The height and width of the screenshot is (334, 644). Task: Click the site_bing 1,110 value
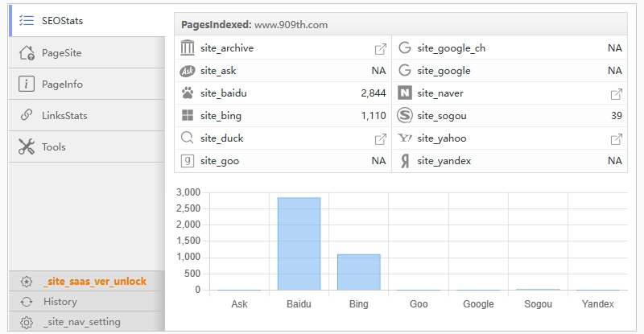373,116
